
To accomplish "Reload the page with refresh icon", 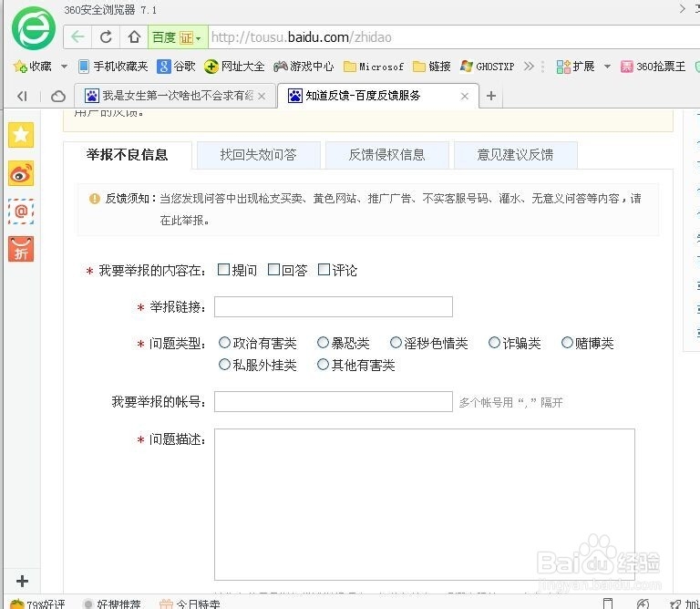I will 106,37.
